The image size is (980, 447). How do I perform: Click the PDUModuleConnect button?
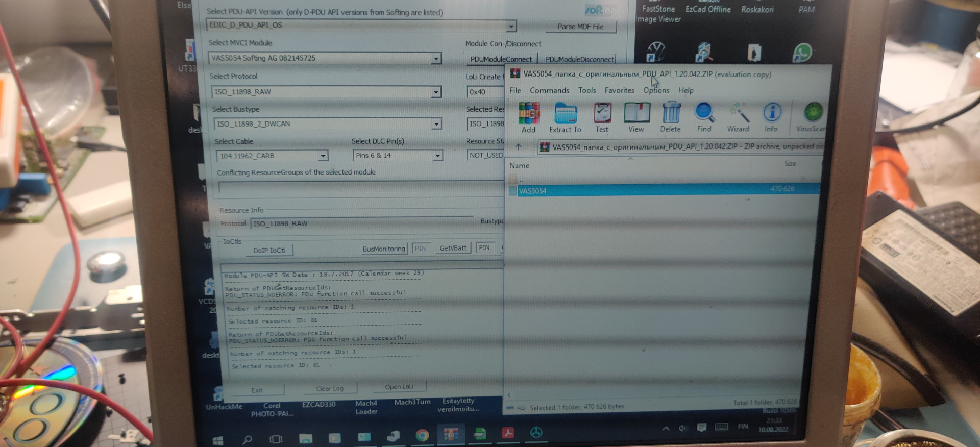(501, 59)
